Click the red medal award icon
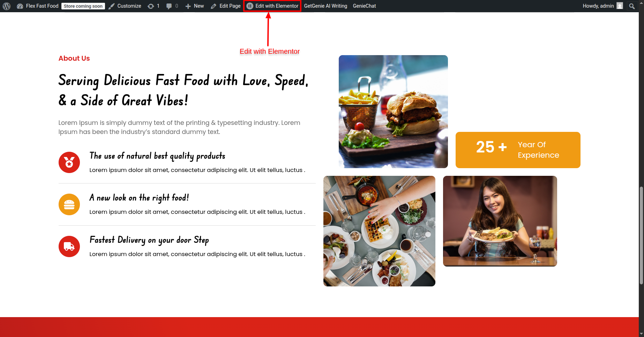Viewport: 644px width, 337px height. (x=69, y=162)
